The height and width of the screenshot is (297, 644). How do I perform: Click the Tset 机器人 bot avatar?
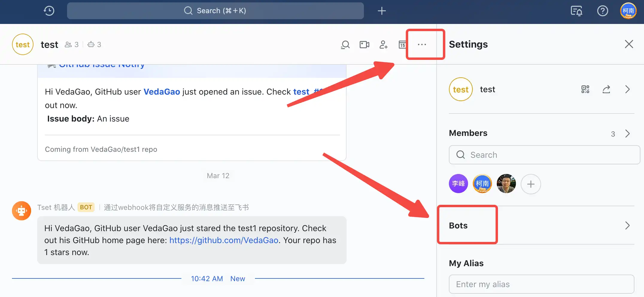point(22,211)
